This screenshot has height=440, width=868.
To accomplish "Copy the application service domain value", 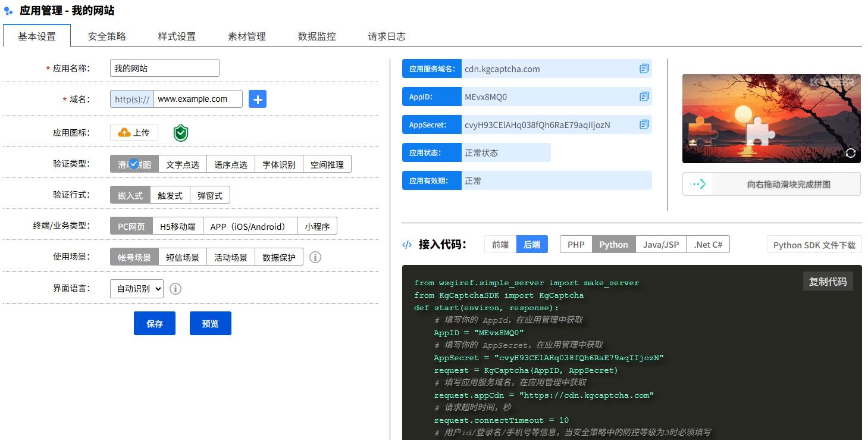I will click(x=644, y=69).
